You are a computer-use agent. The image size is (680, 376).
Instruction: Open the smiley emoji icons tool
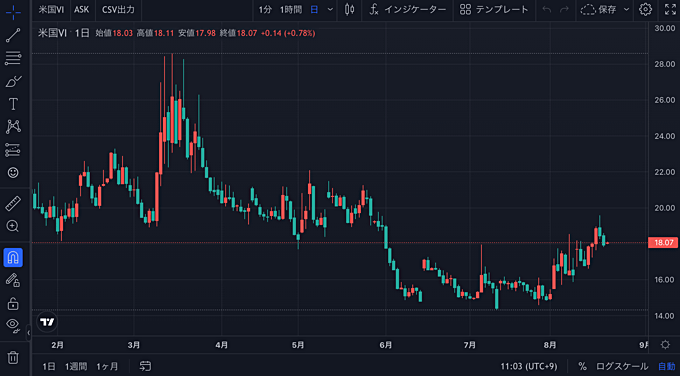[x=13, y=173]
